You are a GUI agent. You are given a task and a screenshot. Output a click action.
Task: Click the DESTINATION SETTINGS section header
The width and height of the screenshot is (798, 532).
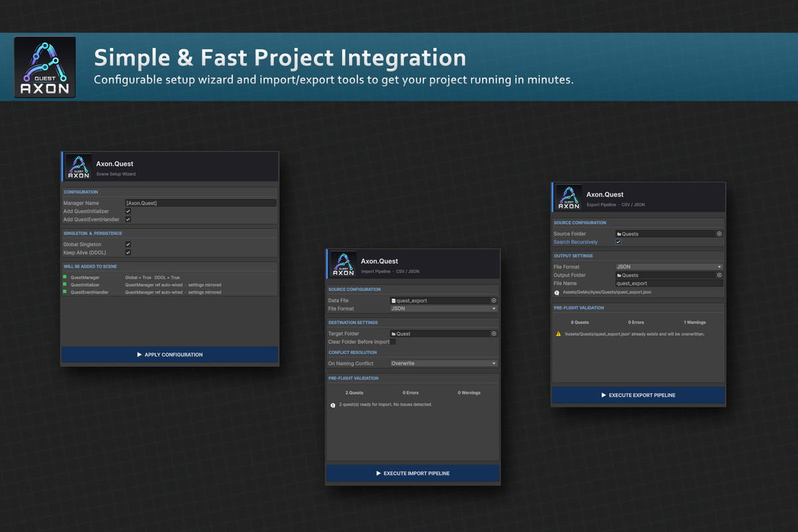click(353, 323)
